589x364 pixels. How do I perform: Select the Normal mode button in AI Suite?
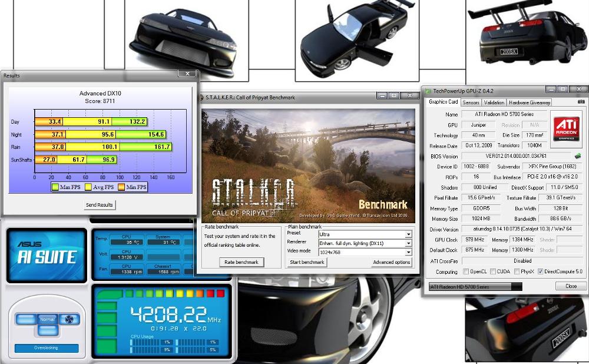(x=47, y=319)
